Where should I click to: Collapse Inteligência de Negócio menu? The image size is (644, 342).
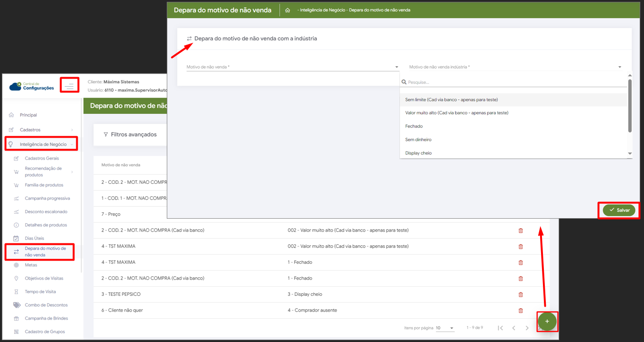(x=41, y=144)
